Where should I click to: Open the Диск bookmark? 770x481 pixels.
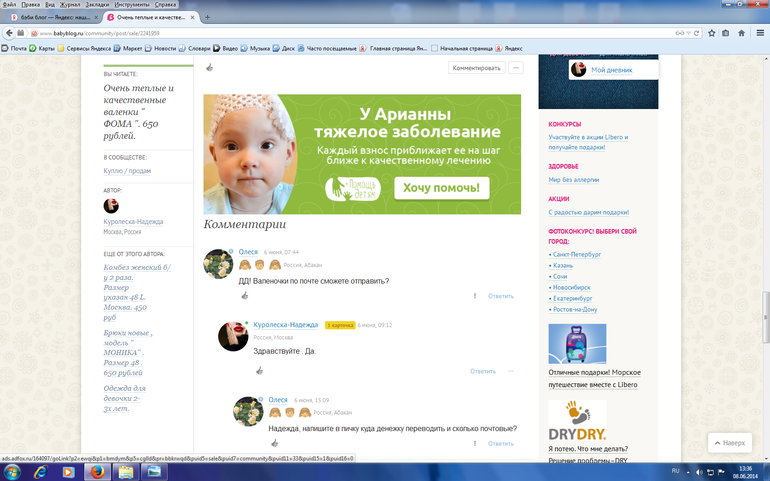pos(284,48)
